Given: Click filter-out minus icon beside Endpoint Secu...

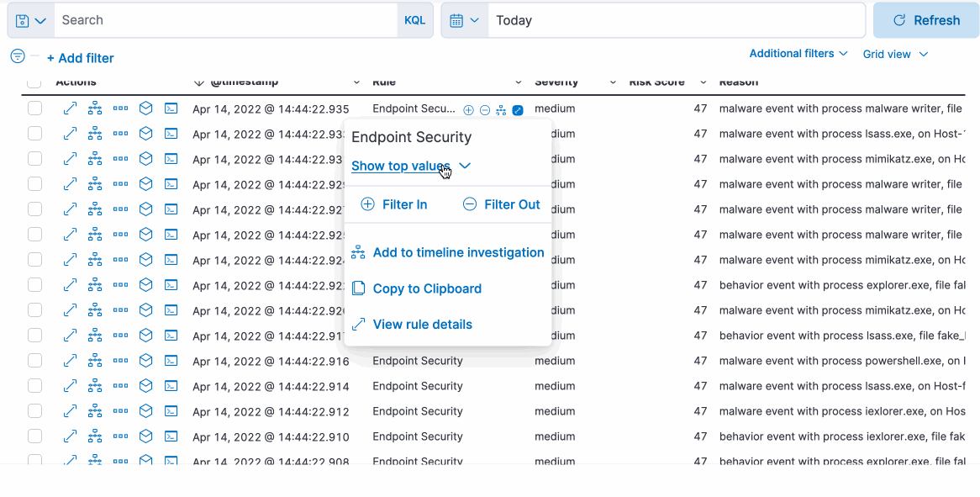Looking at the screenshot, I should (x=485, y=110).
